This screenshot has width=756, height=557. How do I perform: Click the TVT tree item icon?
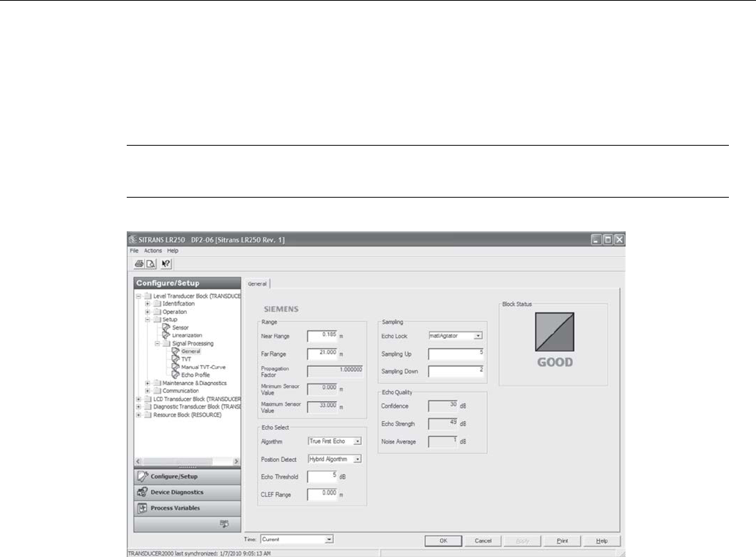click(x=176, y=359)
